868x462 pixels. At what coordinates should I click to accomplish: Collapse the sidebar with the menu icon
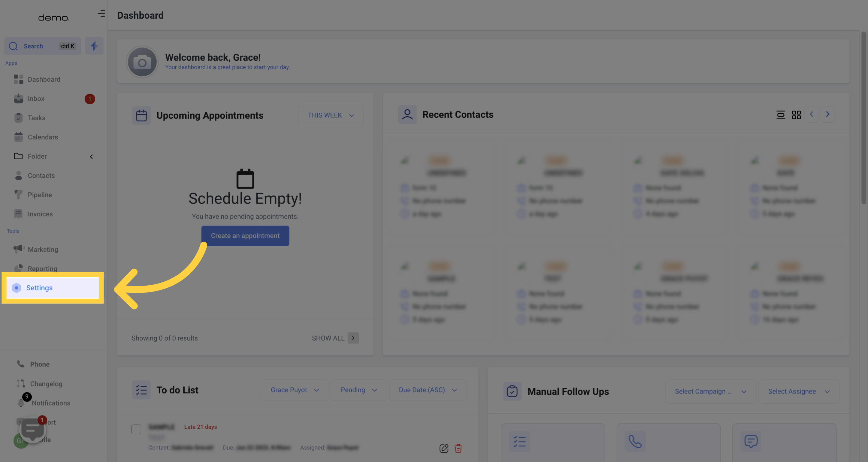101,14
